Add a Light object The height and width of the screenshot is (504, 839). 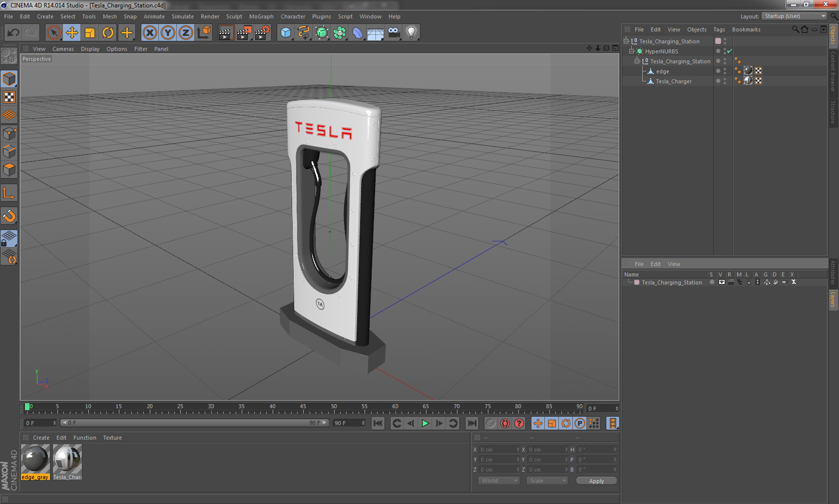pos(412,33)
